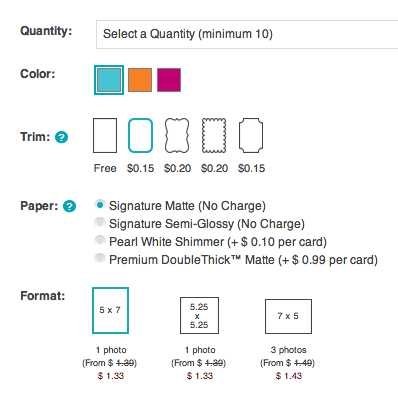Choose the ticket-corner trim for $0.15
This screenshot has height=401, width=398.
251,135
